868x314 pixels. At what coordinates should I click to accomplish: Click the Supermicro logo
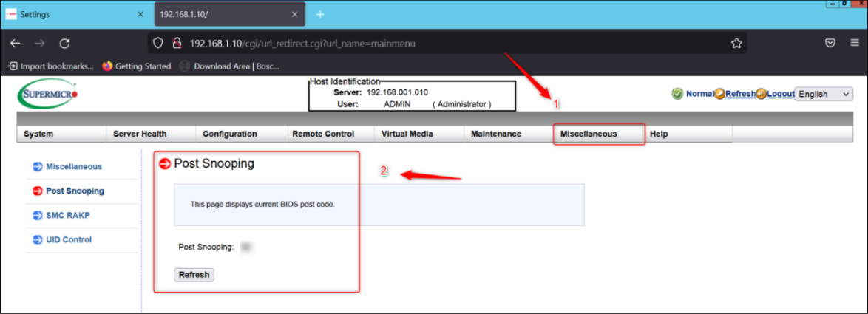coord(47,95)
